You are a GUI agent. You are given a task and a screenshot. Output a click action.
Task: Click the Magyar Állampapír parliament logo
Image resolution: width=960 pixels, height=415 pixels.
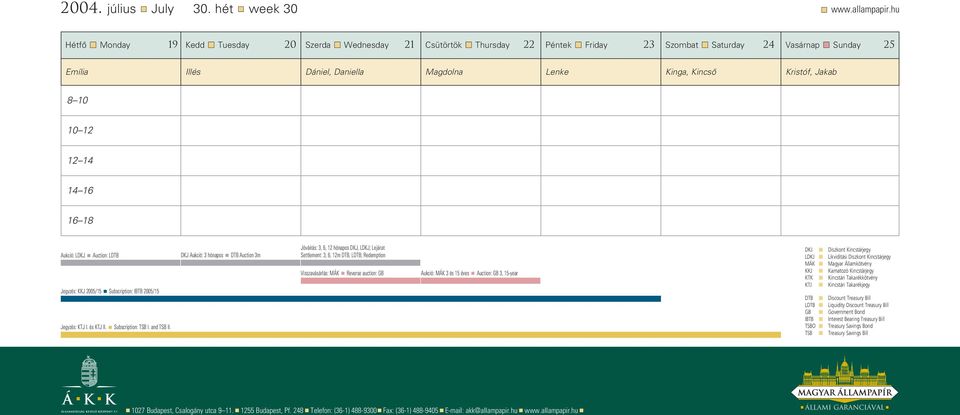844,384
